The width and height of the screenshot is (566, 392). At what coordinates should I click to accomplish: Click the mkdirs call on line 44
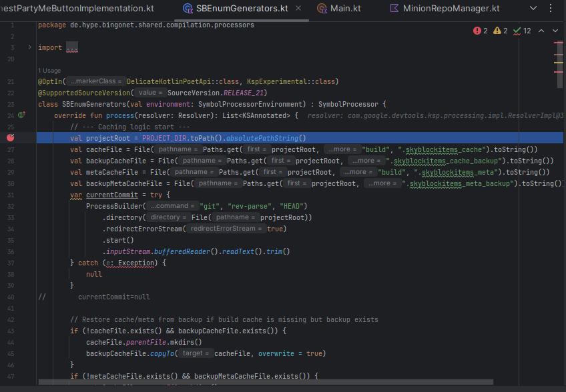pyautogui.click(x=182, y=342)
